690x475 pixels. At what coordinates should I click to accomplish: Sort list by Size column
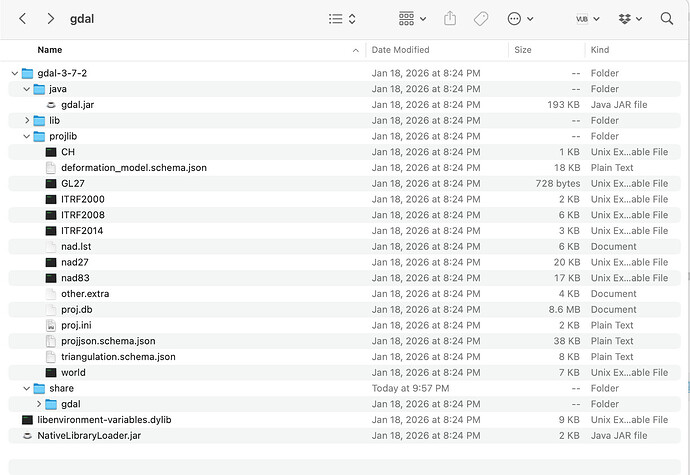pos(523,49)
